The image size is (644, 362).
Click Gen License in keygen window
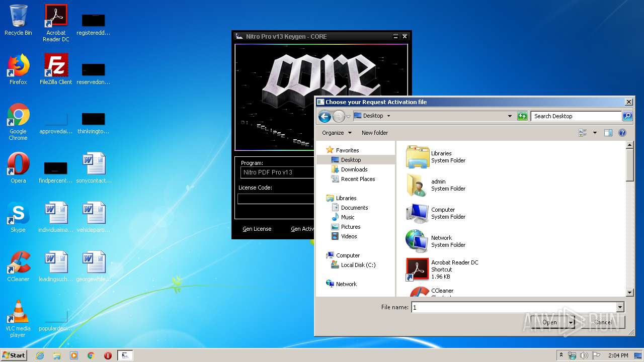257,229
